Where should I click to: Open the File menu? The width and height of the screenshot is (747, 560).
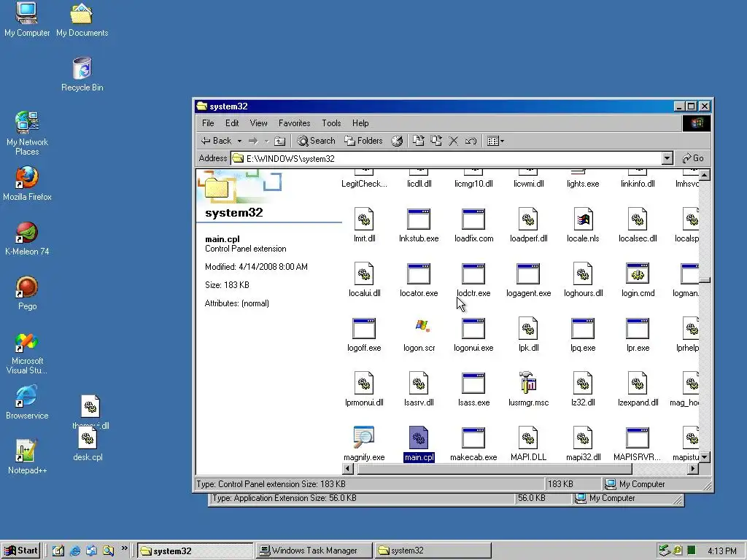[208, 123]
